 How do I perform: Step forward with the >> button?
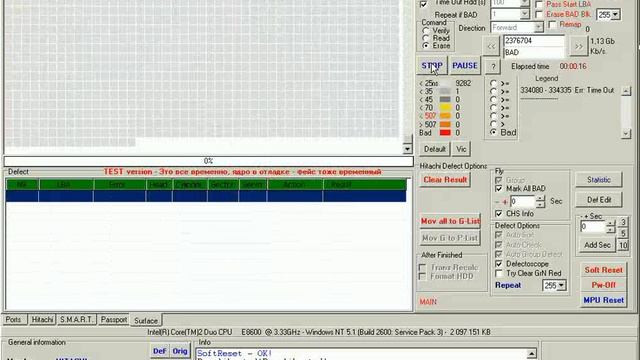tap(578, 47)
